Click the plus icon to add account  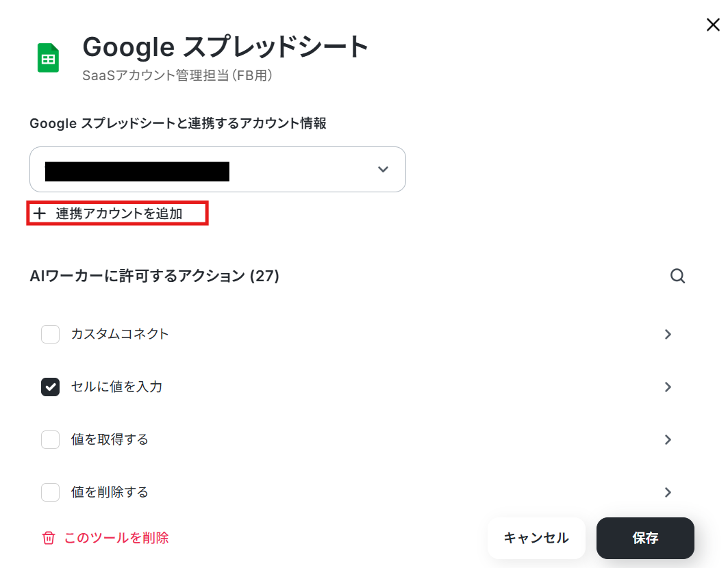point(40,214)
